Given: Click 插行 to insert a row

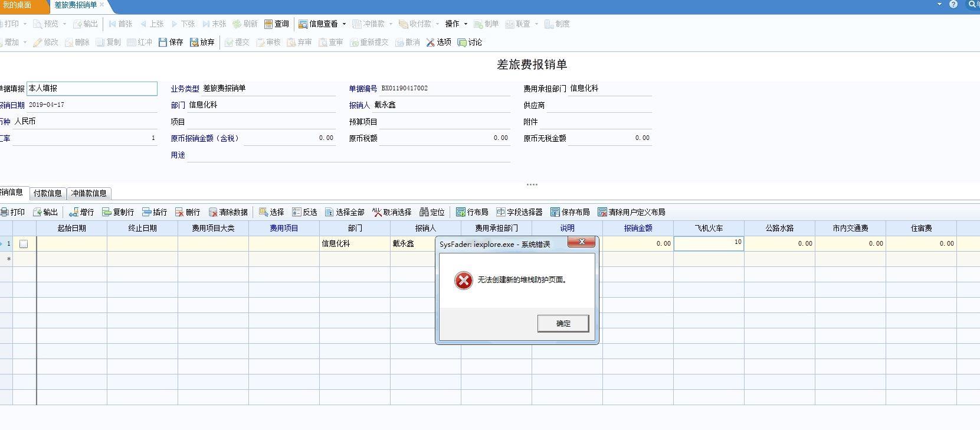Looking at the screenshot, I should pyautogui.click(x=155, y=212).
